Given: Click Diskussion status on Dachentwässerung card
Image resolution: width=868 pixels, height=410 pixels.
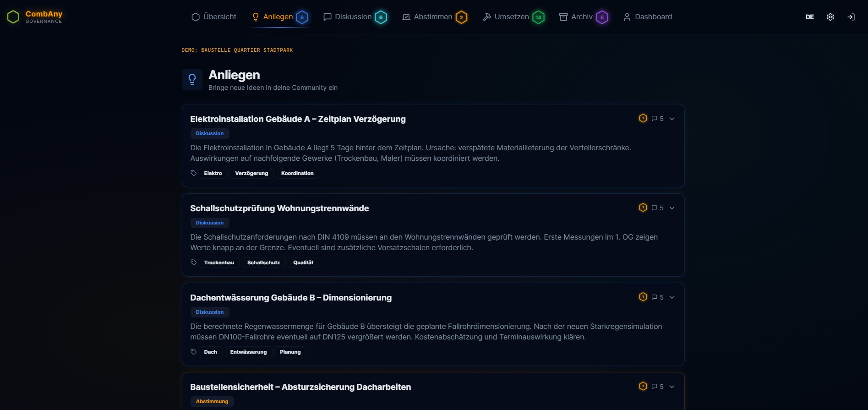Looking at the screenshot, I should (210, 312).
